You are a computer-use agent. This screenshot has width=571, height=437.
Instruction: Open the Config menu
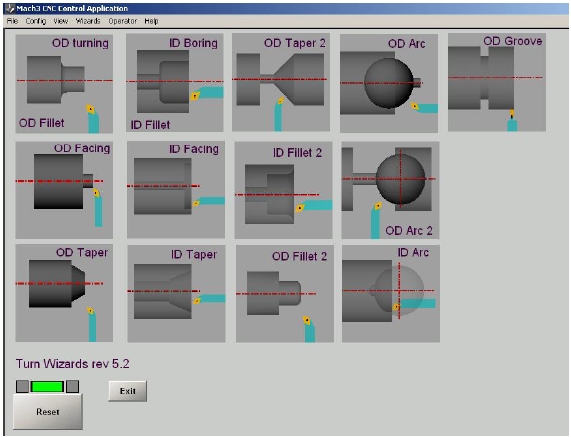point(36,21)
